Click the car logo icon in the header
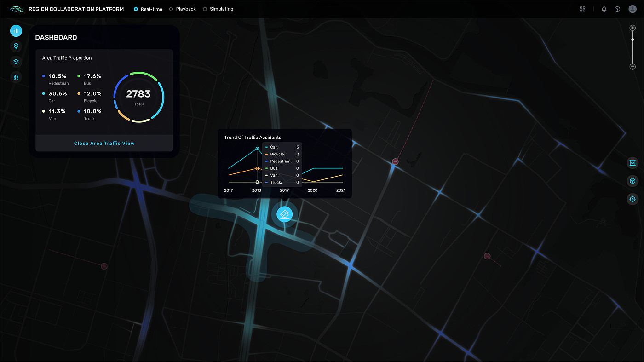 [16, 9]
